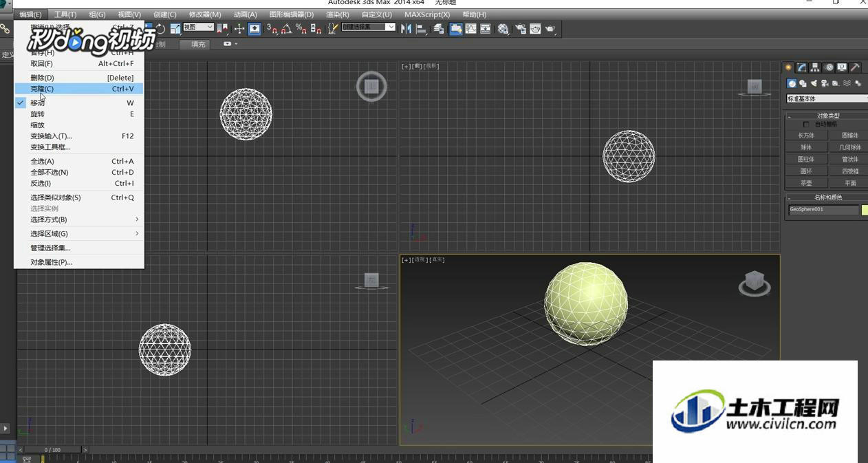Open the Create tab in the command panel
Viewport: 868px width, 463px height.
click(x=789, y=67)
